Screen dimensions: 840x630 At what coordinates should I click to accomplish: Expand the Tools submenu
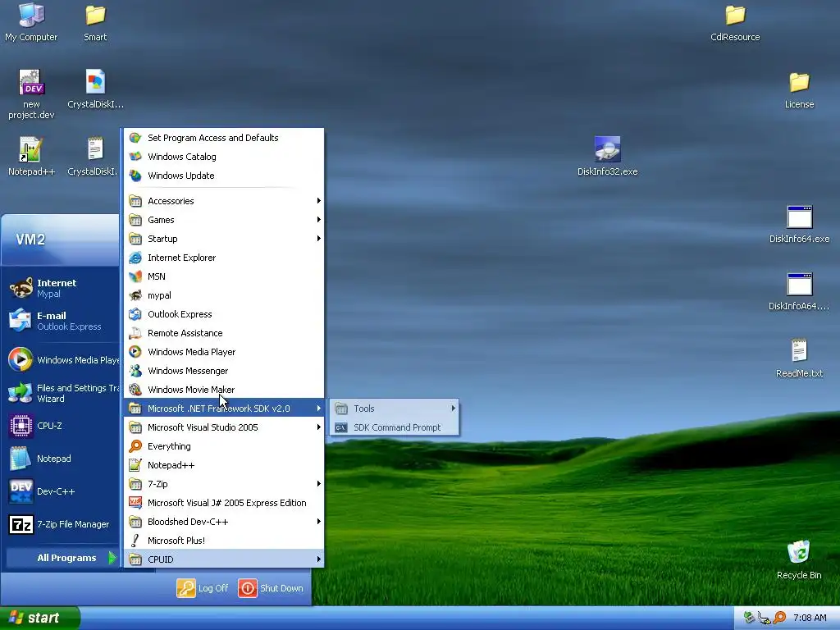coord(395,409)
